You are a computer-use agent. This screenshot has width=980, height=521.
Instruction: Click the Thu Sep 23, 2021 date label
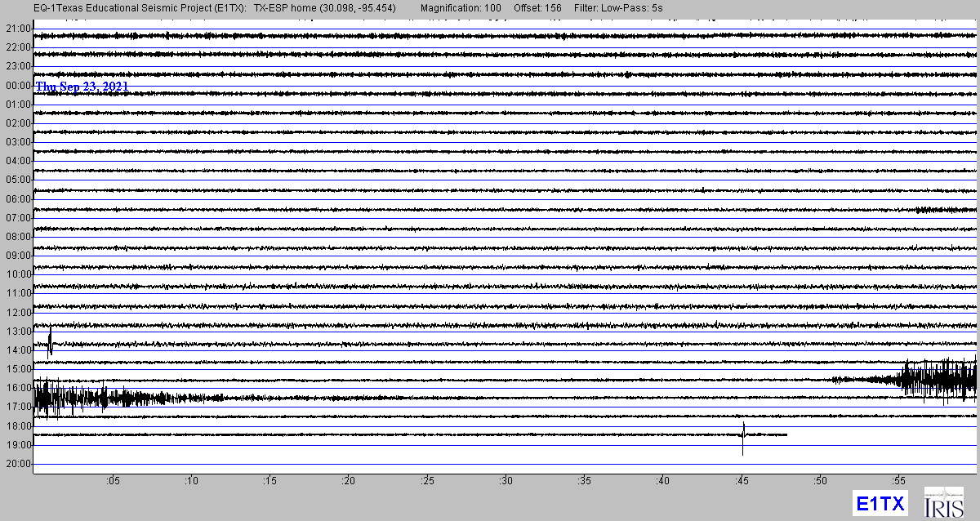(x=82, y=86)
